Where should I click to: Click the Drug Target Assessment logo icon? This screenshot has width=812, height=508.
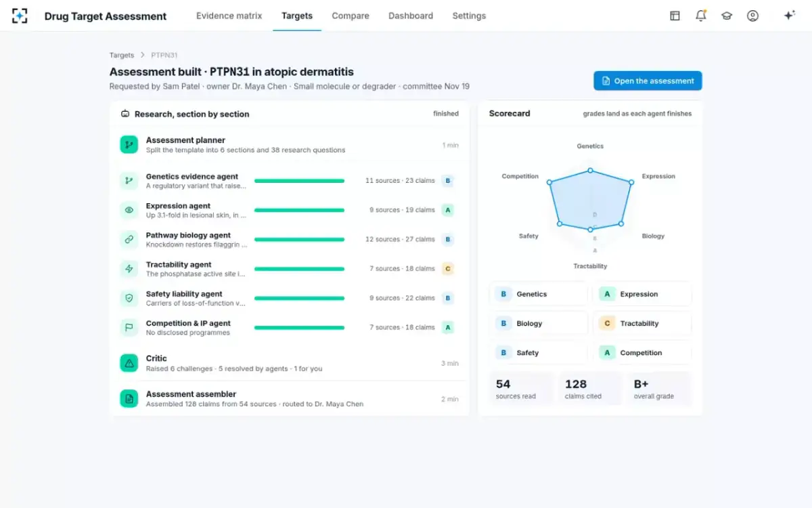point(20,16)
